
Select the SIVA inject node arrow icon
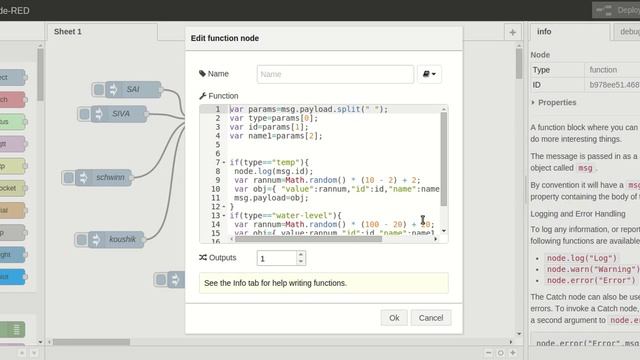[98, 114]
